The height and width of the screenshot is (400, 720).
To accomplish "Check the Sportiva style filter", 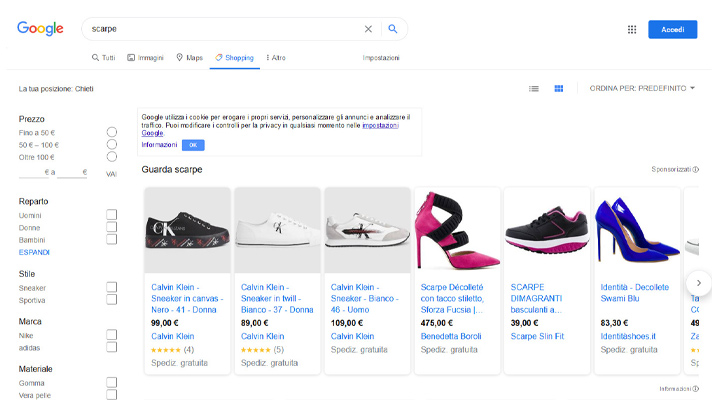I will [x=112, y=299].
